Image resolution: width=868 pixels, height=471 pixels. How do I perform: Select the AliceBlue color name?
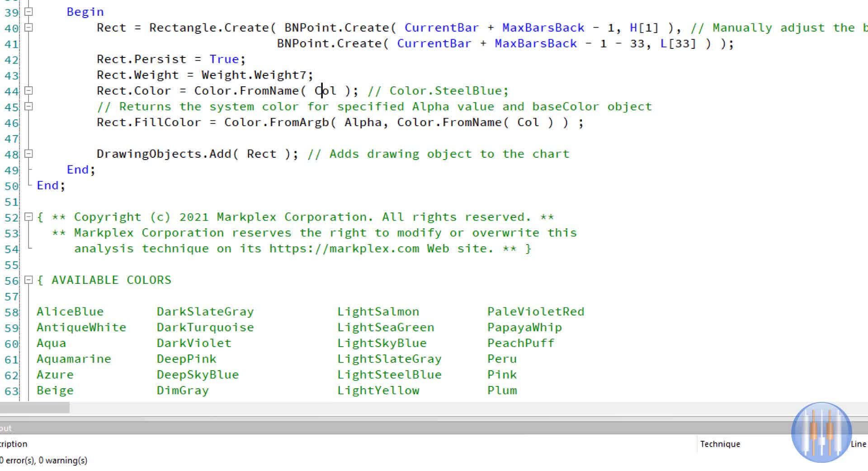pyautogui.click(x=70, y=311)
